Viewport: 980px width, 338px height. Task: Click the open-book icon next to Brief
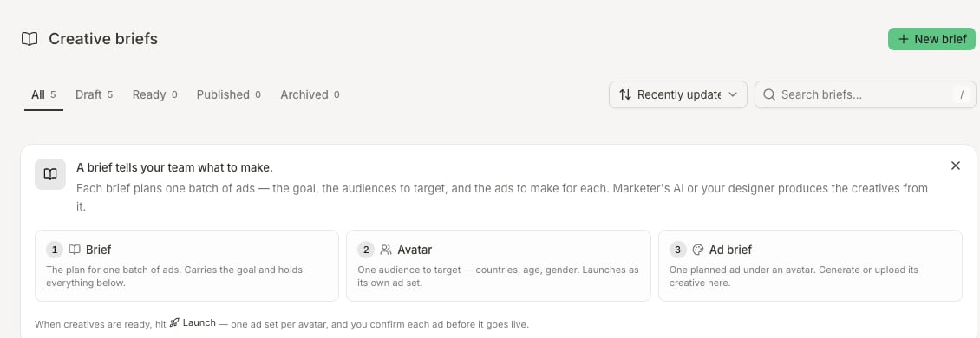point(75,250)
